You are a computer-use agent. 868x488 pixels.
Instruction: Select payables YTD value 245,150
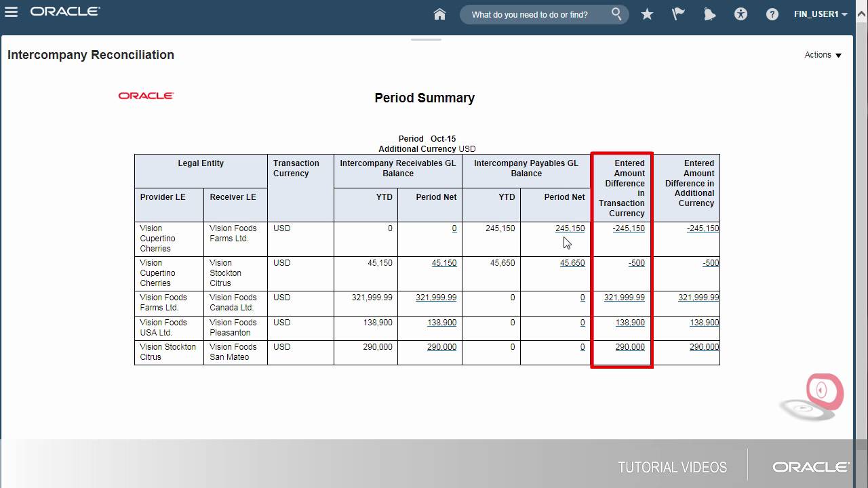500,228
